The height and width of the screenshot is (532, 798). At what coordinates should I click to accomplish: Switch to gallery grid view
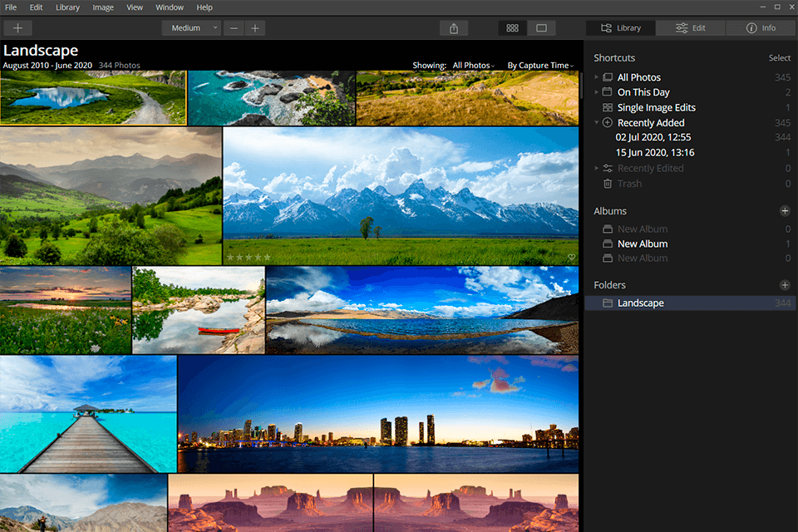[x=512, y=28]
